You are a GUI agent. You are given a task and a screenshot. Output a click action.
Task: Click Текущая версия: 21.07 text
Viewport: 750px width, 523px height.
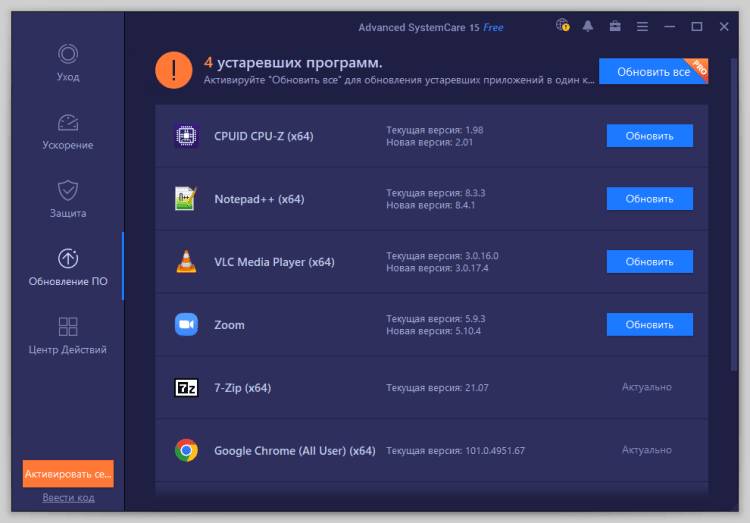437,388
